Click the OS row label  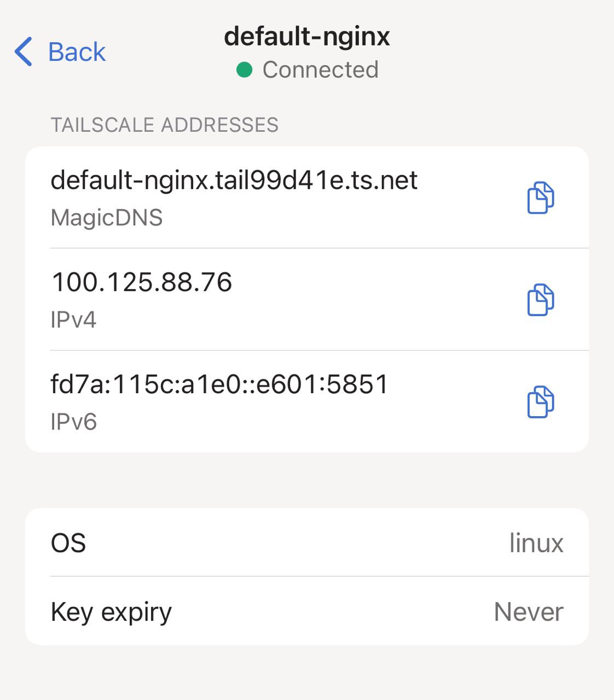(x=68, y=543)
